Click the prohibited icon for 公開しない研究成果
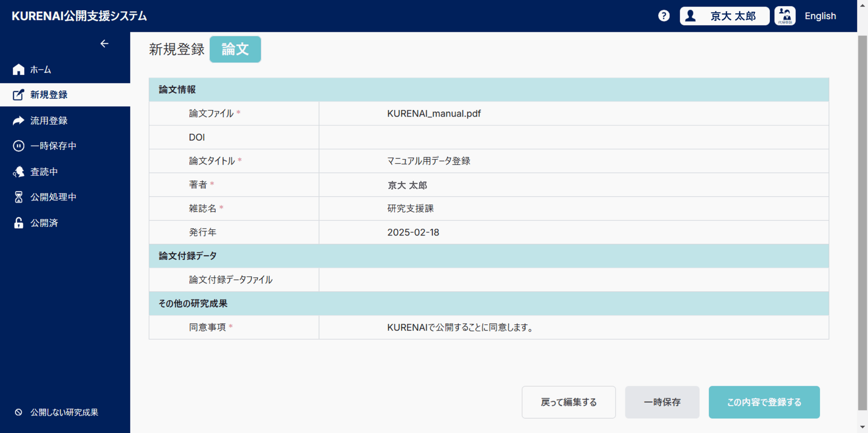The width and height of the screenshot is (868, 433). point(18,412)
